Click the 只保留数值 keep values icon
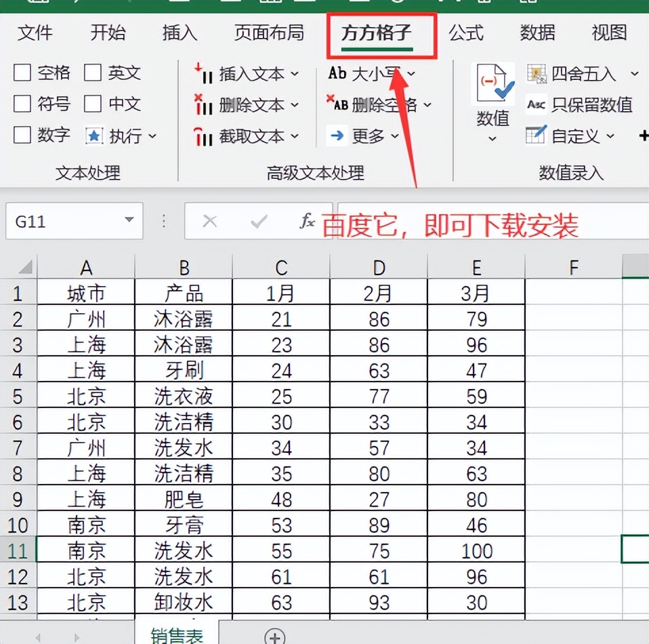This screenshot has width=649, height=644. 536,104
